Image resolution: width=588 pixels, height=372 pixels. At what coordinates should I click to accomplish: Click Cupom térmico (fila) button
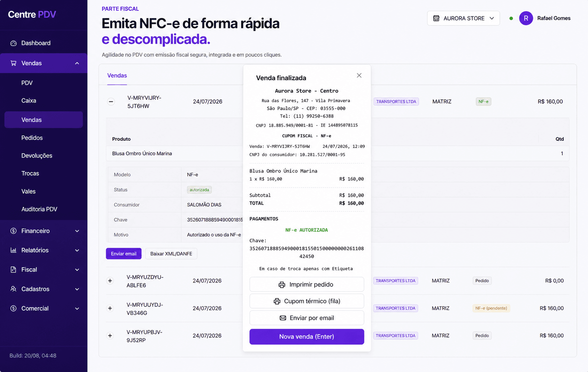[x=307, y=301]
